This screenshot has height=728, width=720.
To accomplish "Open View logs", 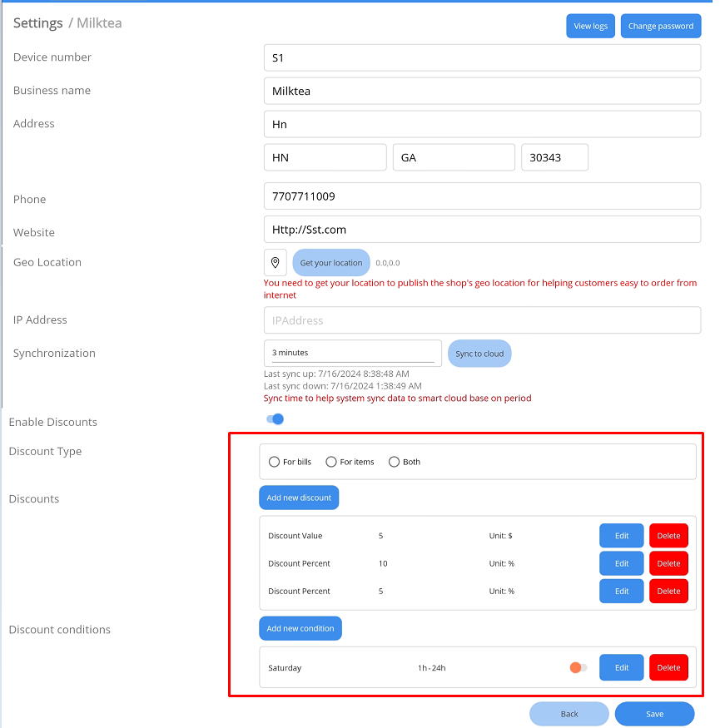I will (x=590, y=26).
